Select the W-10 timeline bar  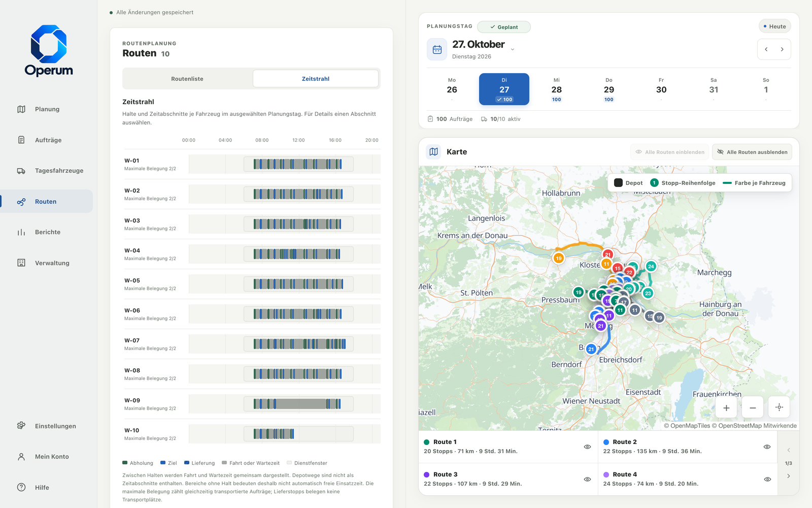tap(298, 434)
